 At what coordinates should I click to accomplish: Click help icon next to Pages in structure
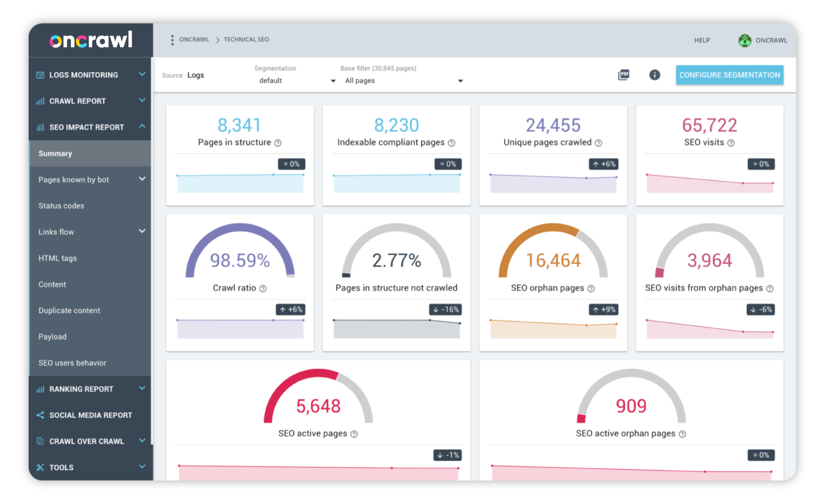278,143
